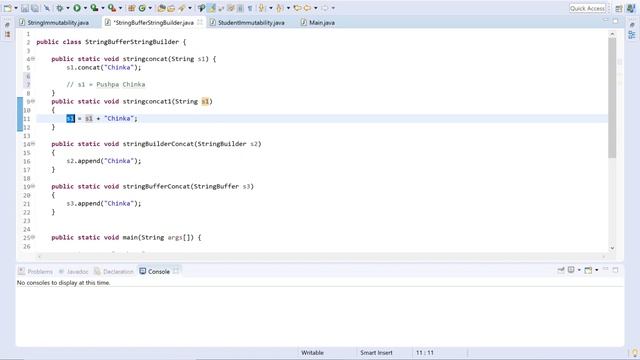This screenshot has height=360, width=640.
Task: Click the "Smart Insert" status bar entry
Action: coord(376,353)
